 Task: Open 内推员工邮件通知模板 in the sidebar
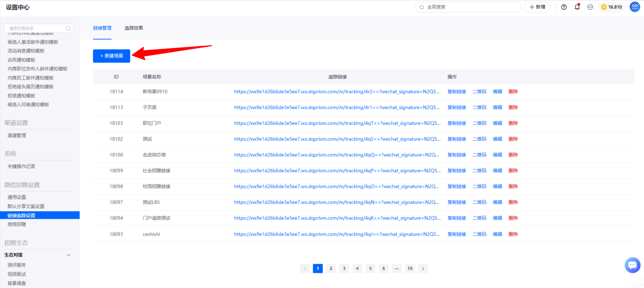31,78
